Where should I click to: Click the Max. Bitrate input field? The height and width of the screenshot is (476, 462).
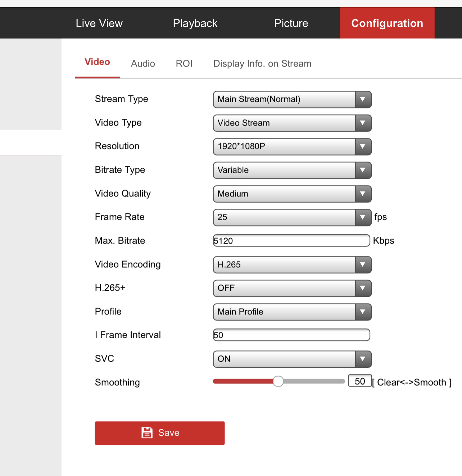click(291, 241)
